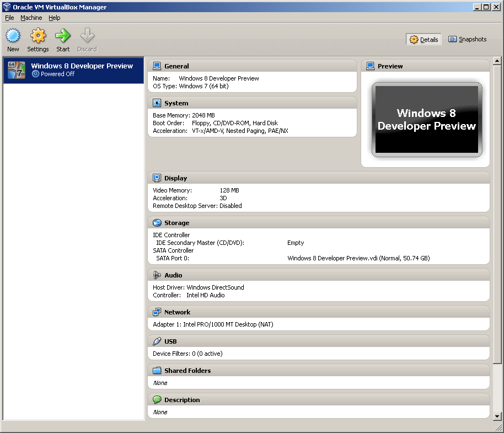Click the VT-x/AMD-V acceleration value
The height and width of the screenshot is (433, 504).
[240, 131]
